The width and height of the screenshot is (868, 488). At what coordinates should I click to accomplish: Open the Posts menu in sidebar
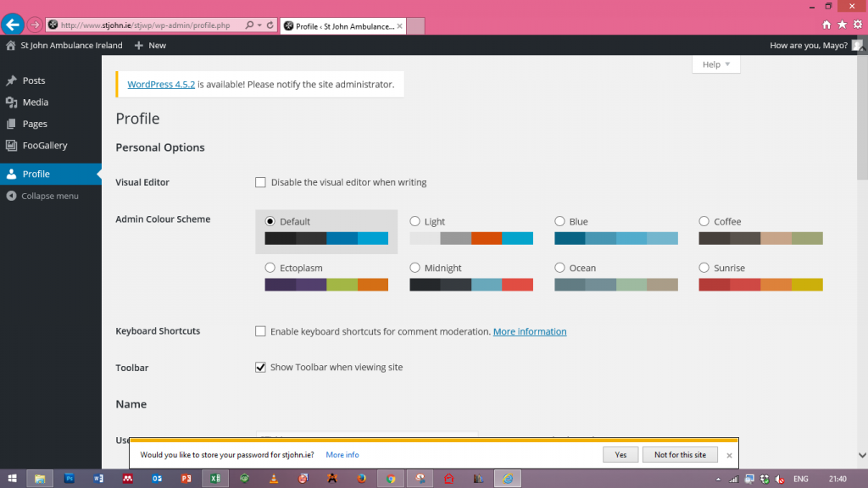[x=34, y=80]
